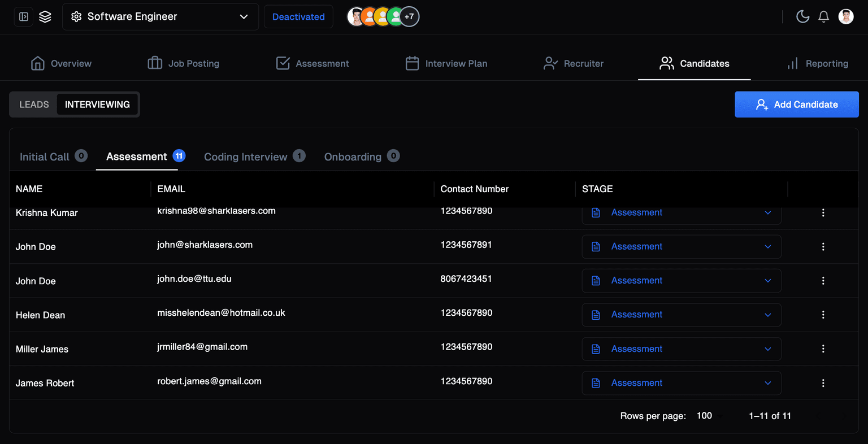Go to the Recruiter tab

[573, 63]
